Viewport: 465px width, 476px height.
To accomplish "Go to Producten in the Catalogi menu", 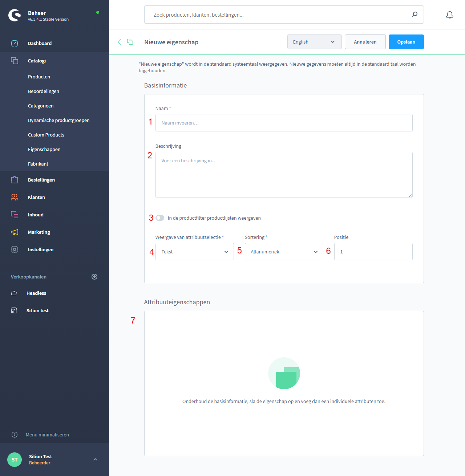I will [x=39, y=77].
